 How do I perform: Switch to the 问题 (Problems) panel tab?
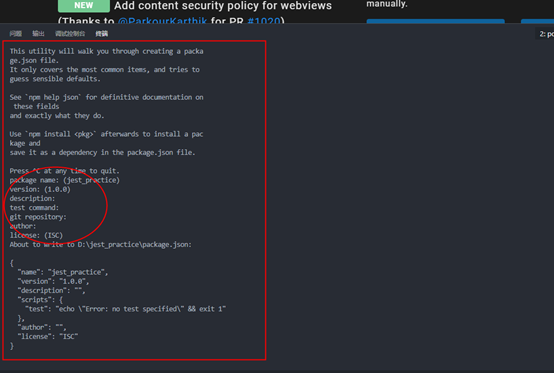coord(16,34)
